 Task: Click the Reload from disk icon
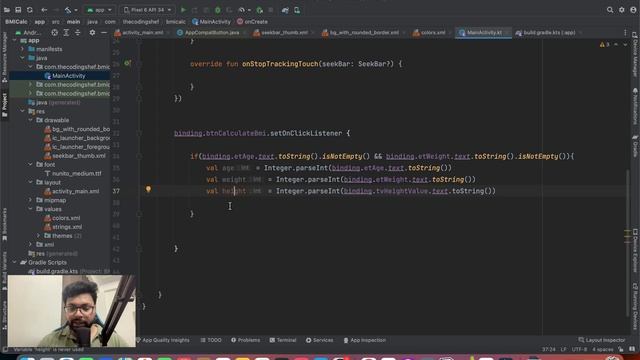pyautogui.click(x=29, y=10)
